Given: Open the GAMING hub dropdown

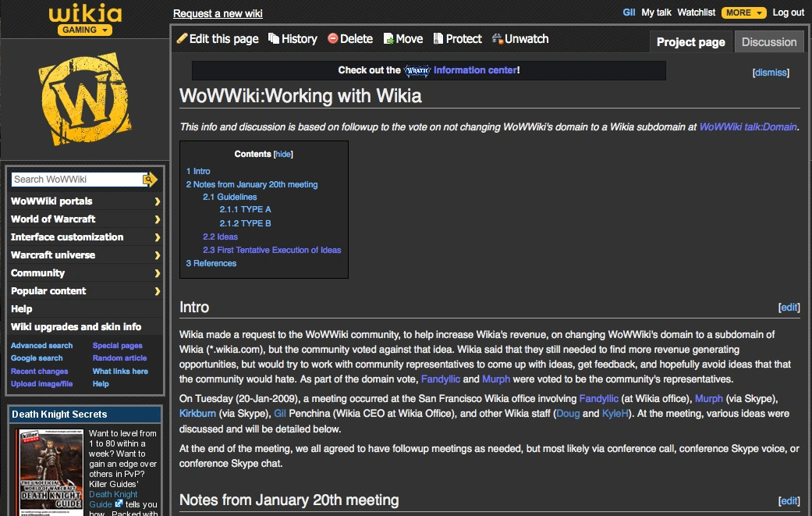Looking at the screenshot, I should (x=85, y=30).
